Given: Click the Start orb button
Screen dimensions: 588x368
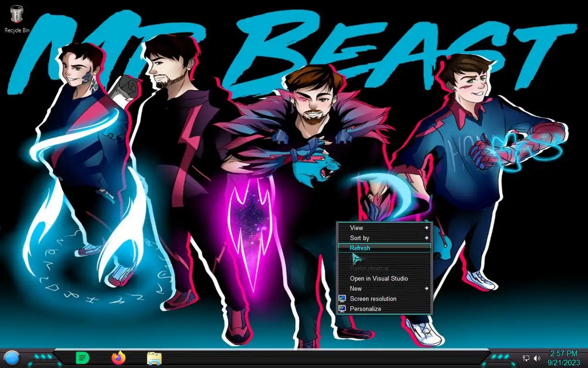Looking at the screenshot, I should coord(12,358).
